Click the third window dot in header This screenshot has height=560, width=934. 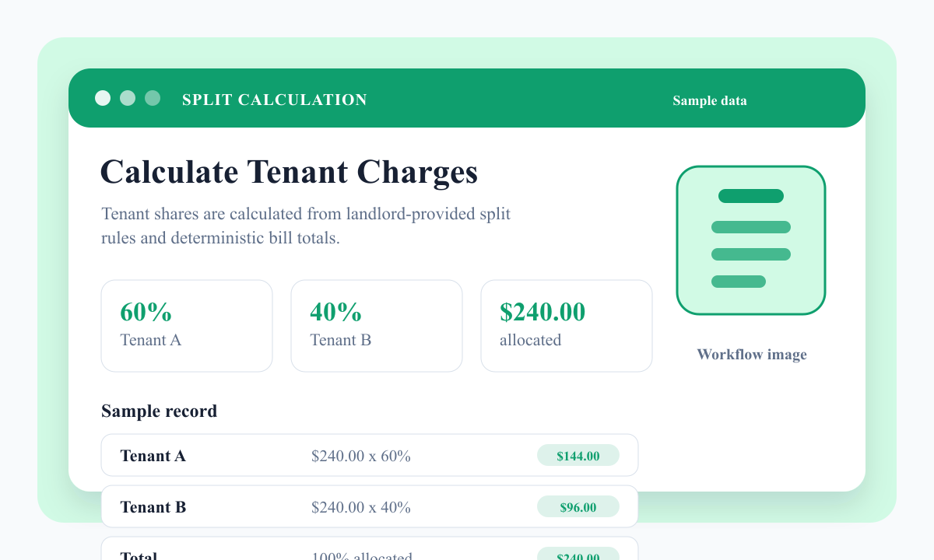(x=153, y=98)
